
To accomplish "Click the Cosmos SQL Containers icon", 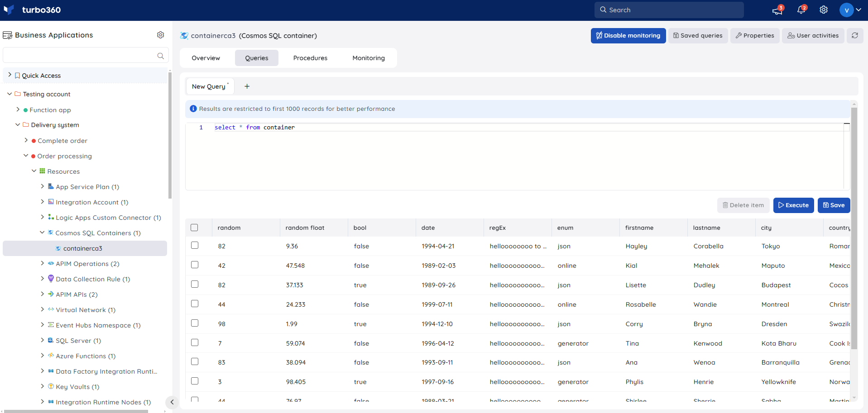I will (x=50, y=233).
